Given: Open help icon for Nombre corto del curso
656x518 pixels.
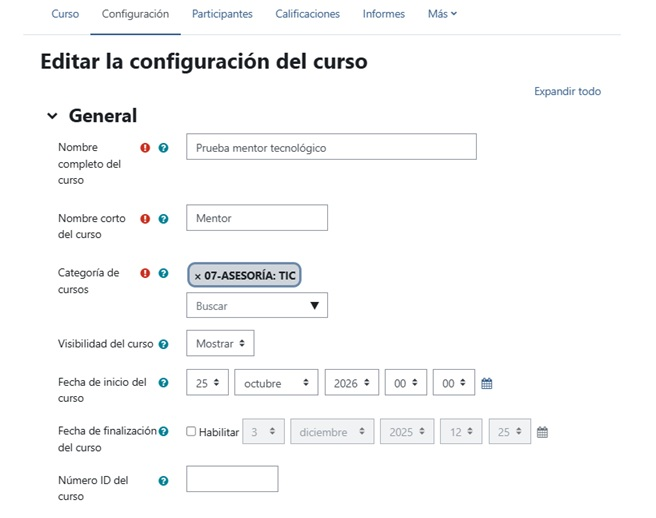Looking at the screenshot, I should [163, 219].
